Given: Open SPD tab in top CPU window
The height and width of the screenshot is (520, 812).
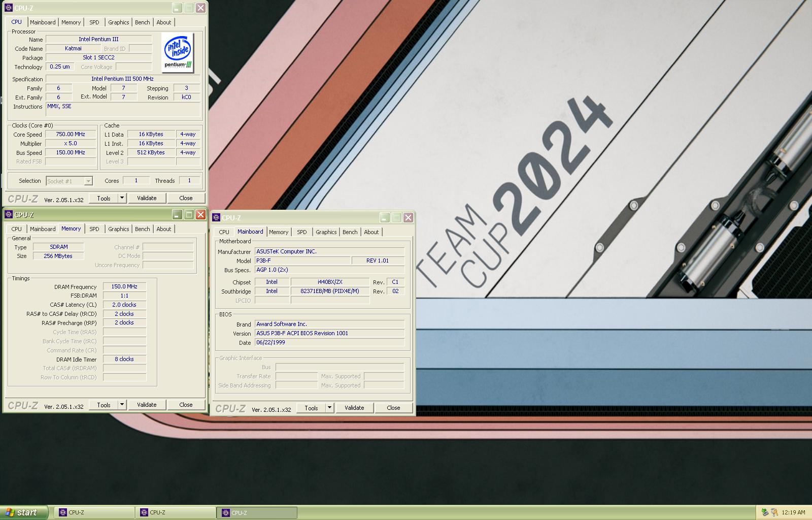Looking at the screenshot, I should (94, 22).
